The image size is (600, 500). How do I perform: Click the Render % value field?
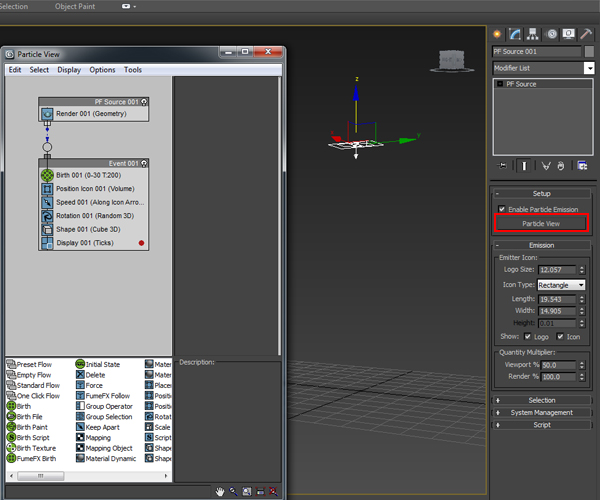pos(558,377)
